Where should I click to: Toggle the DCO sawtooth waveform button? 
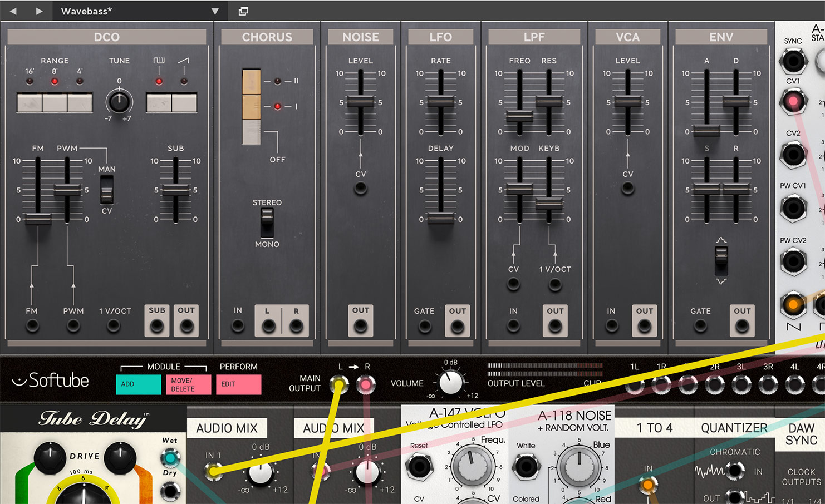(x=184, y=103)
